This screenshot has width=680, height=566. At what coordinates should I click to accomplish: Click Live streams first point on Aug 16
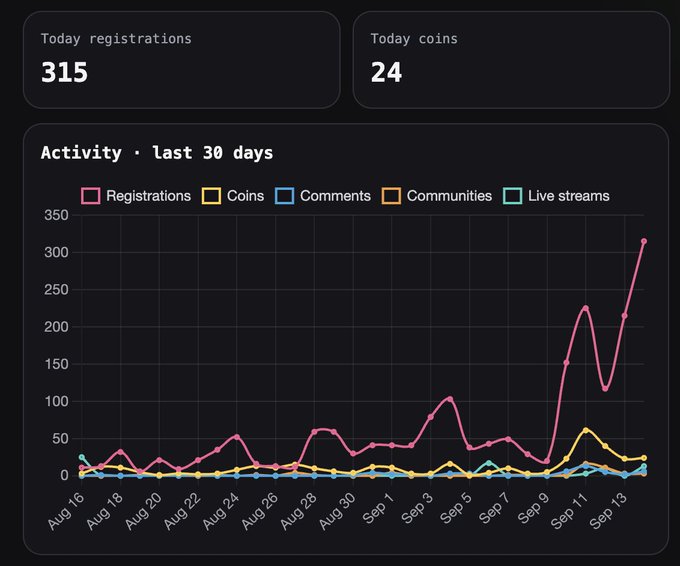click(x=82, y=457)
